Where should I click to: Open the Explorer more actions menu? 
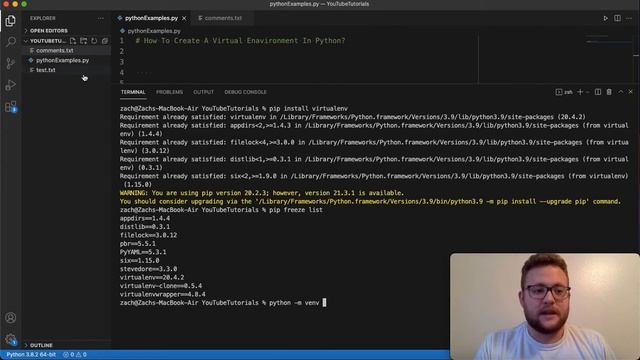pos(100,18)
